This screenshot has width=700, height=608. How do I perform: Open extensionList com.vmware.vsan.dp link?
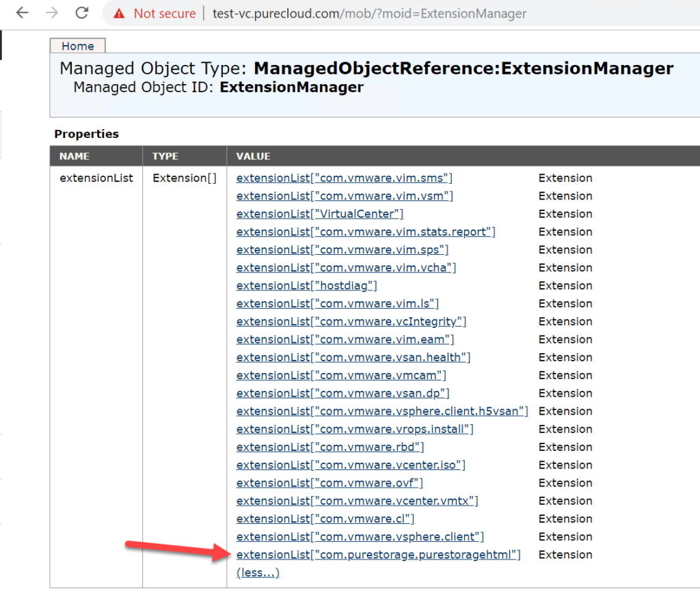(x=343, y=393)
